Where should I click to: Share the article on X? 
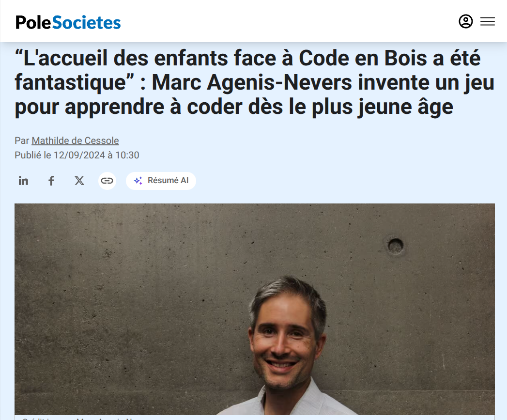click(x=79, y=181)
